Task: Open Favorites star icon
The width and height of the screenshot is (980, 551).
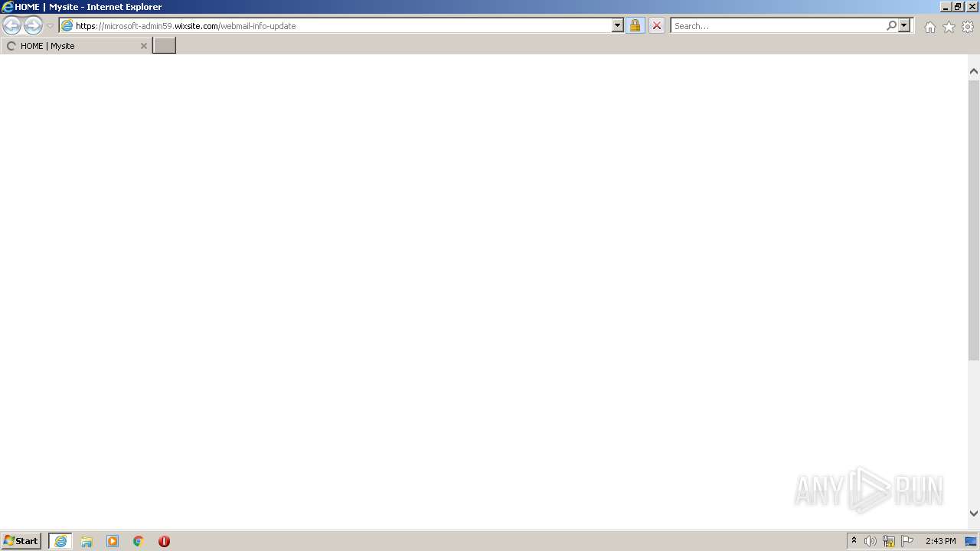Action: point(949,27)
